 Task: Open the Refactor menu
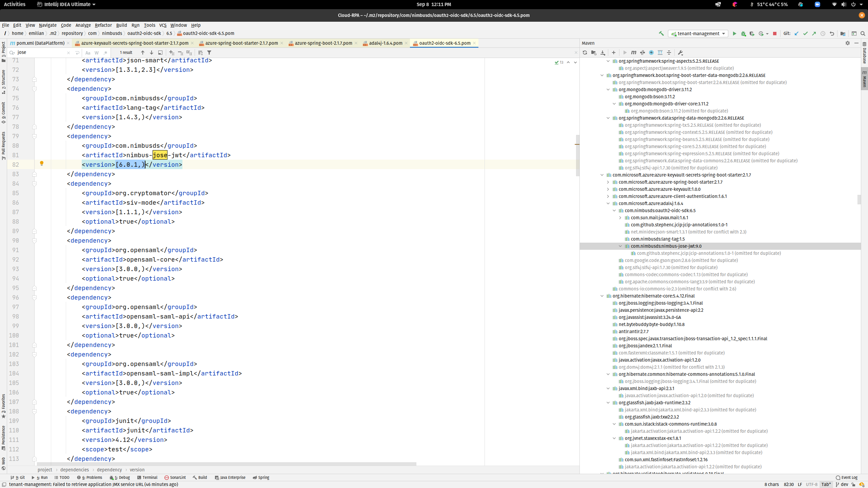coord(103,25)
